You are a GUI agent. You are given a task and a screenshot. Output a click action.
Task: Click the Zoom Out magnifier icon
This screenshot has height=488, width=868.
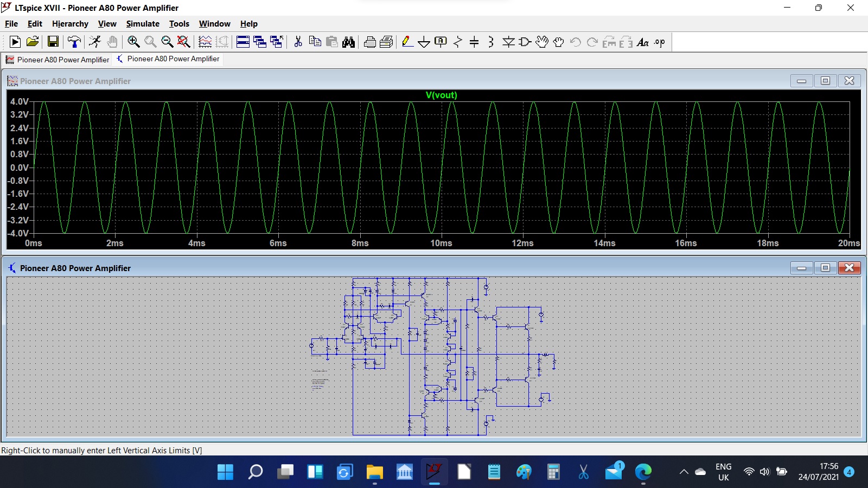pyautogui.click(x=167, y=42)
